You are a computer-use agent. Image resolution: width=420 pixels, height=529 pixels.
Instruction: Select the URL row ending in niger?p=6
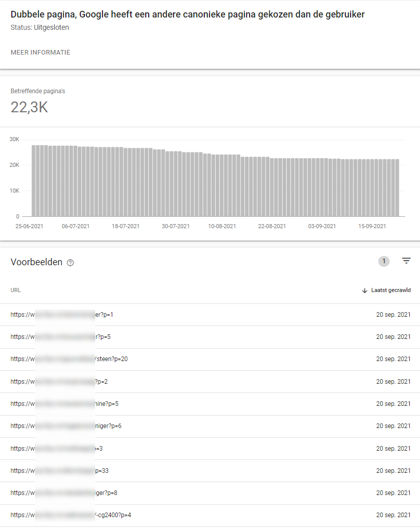pyautogui.click(x=210, y=426)
